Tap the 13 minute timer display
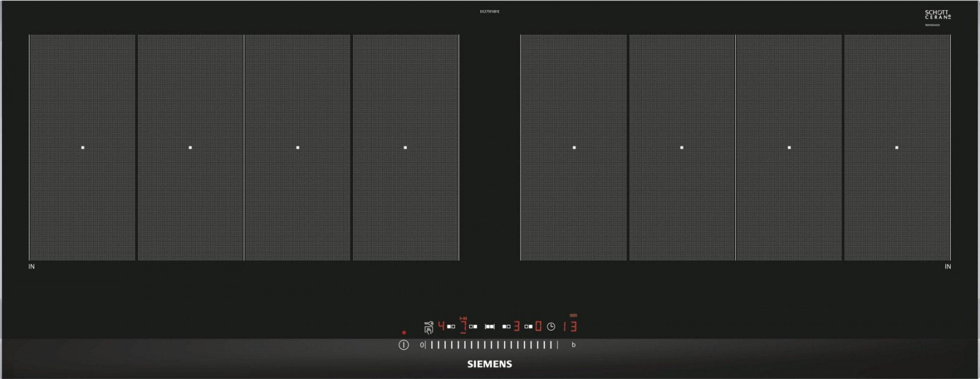The image size is (980, 379). (569, 326)
